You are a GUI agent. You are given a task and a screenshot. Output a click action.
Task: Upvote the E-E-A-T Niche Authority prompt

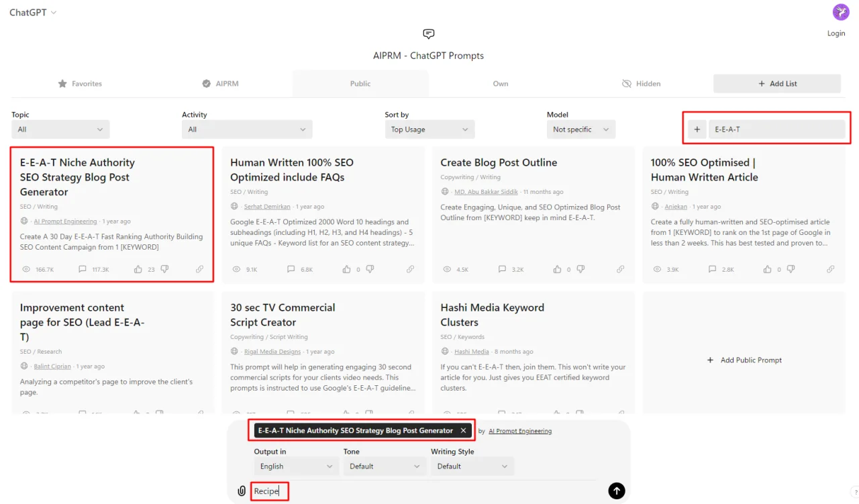click(138, 269)
